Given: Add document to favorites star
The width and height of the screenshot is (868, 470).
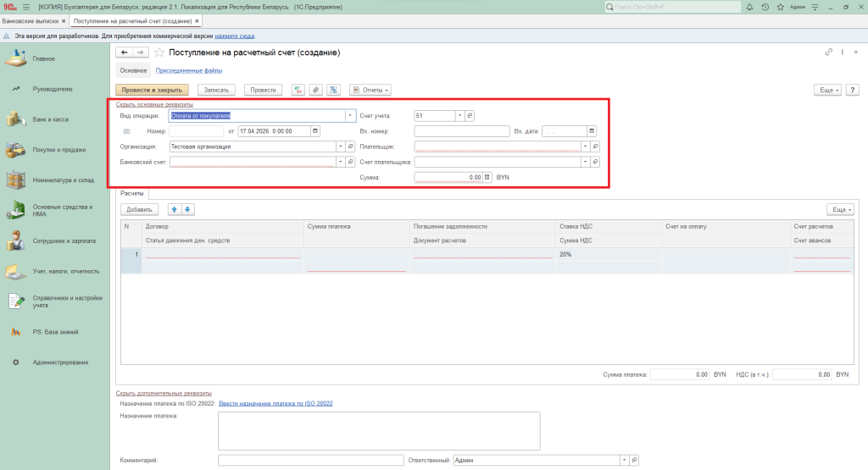Looking at the screenshot, I should [x=159, y=53].
